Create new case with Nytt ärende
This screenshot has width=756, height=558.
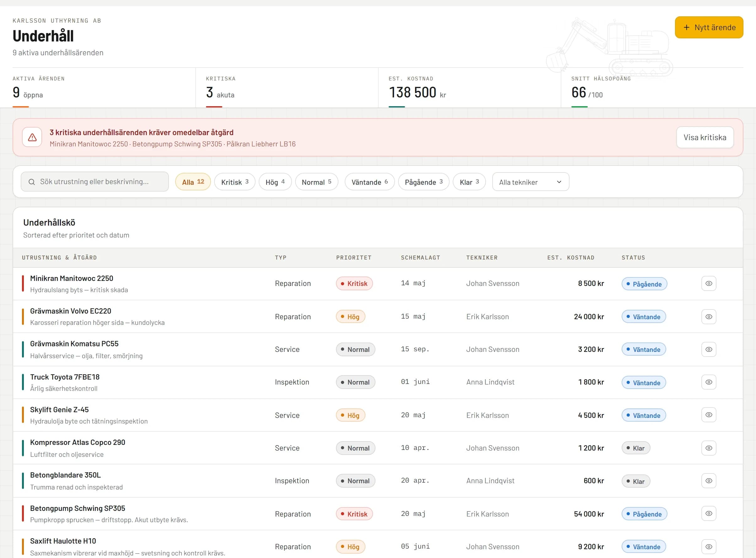709,27
